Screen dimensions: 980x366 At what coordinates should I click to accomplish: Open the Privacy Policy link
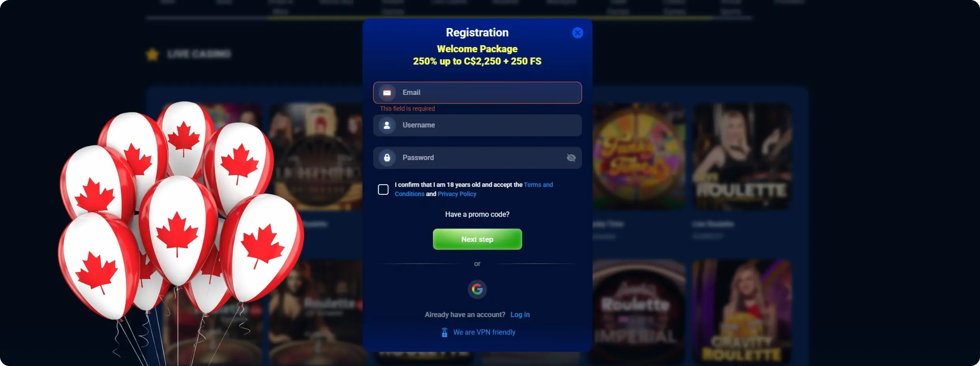pos(457,194)
